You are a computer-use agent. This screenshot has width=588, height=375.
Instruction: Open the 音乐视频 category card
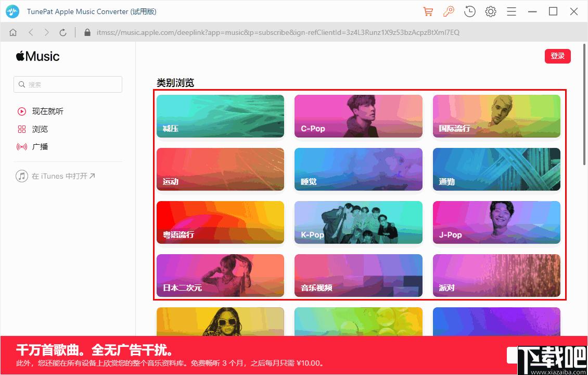click(358, 276)
